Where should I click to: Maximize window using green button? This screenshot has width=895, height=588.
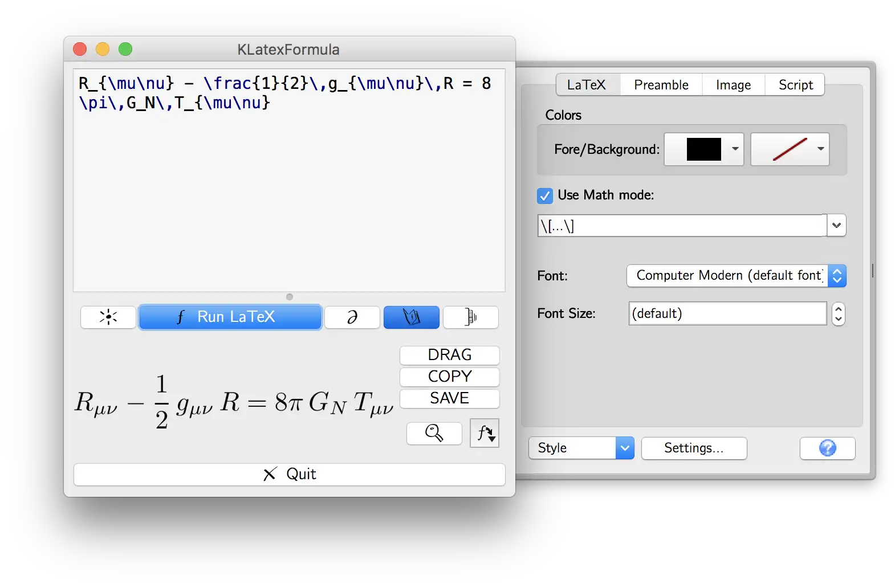point(125,50)
